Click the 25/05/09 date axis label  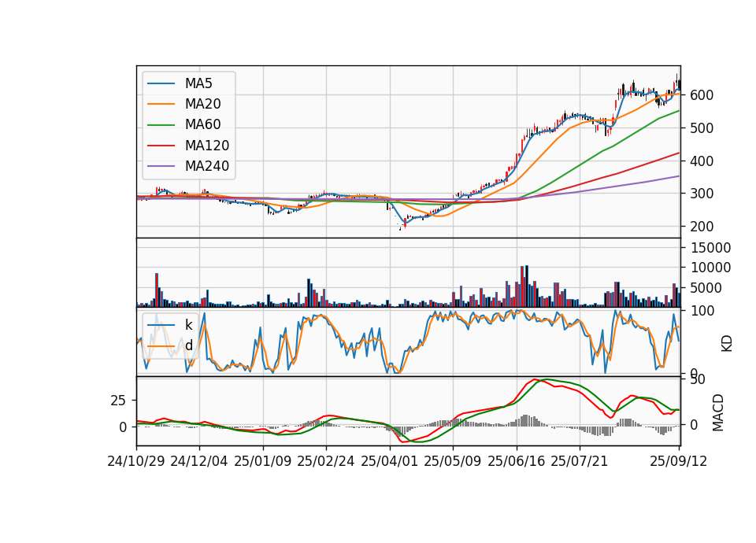(x=453, y=461)
